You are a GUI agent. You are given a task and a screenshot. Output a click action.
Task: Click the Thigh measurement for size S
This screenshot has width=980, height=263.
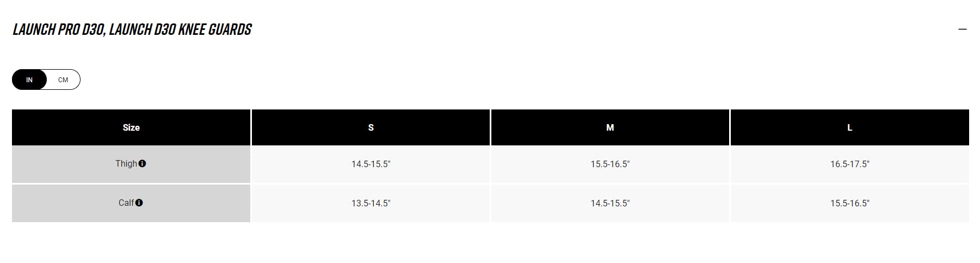point(371,164)
